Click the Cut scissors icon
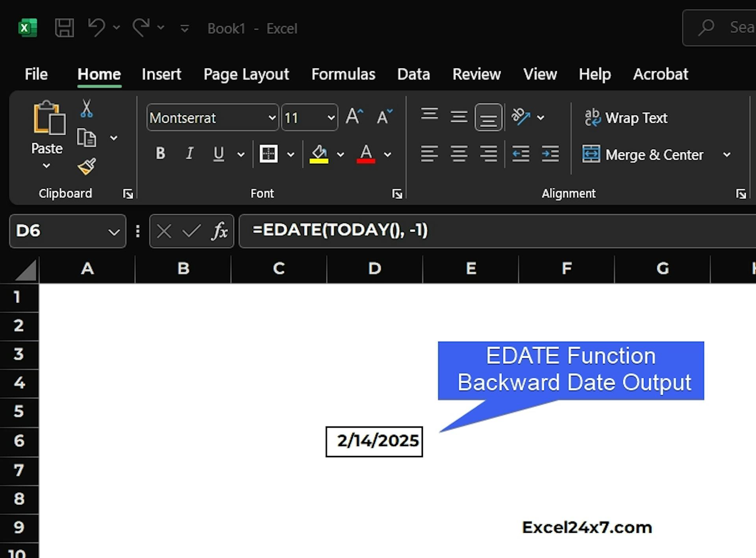756x558 pixels. (x=86, y=109)
